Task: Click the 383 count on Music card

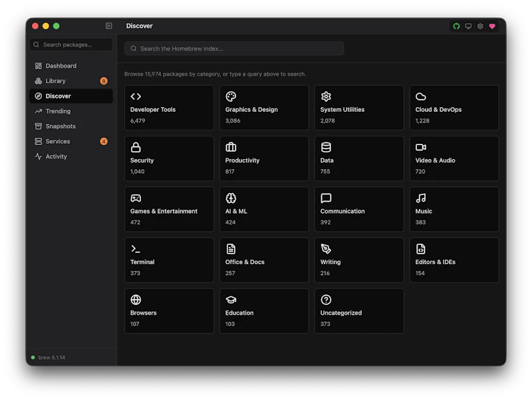Action: point(420,222)
